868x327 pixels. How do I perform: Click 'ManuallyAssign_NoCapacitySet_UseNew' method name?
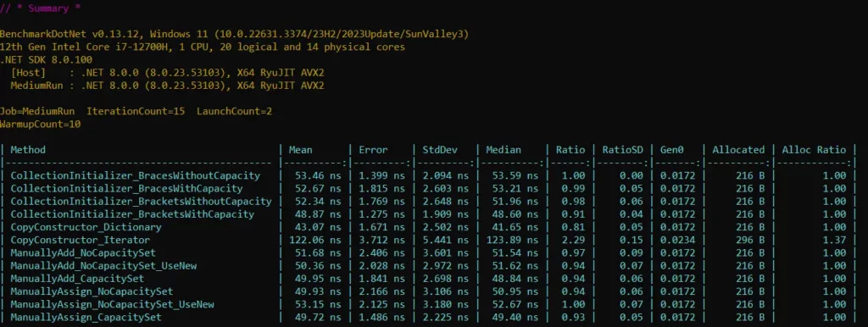[113, 304]
